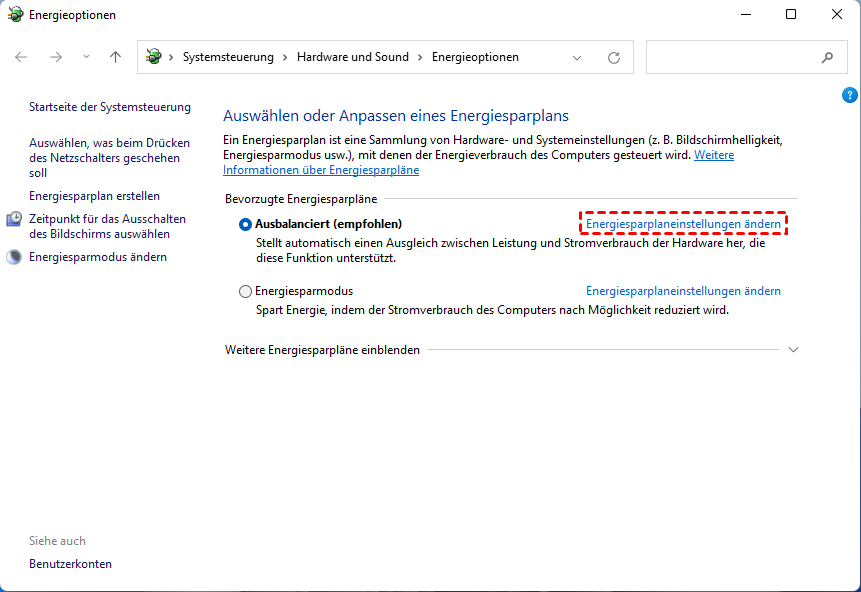Screen dimensions: 861x592
Task: Open Hardware und Sound breadcrumb
Action: [353, 57]
